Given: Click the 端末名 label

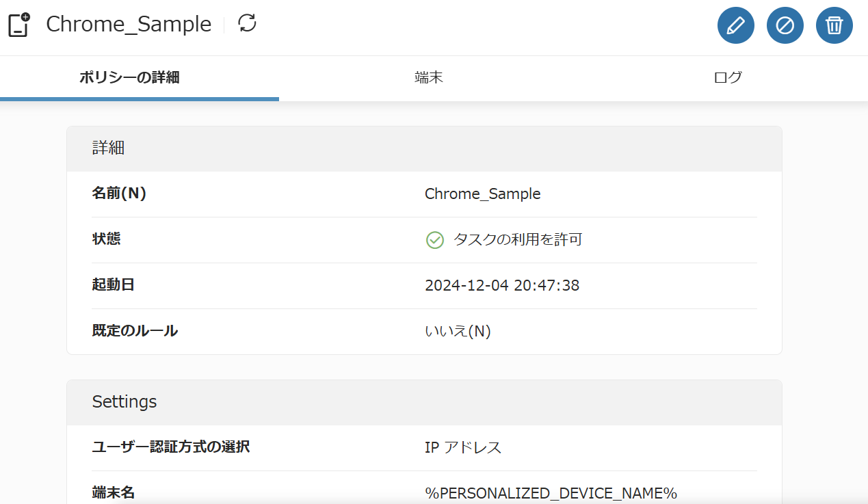Looking at the screenshot, I should click(x=114, y=492).
